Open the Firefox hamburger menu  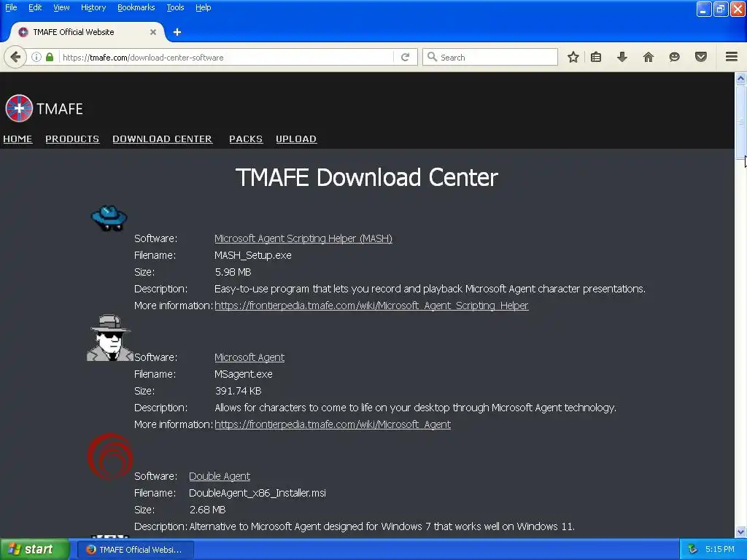pos(732,57)
